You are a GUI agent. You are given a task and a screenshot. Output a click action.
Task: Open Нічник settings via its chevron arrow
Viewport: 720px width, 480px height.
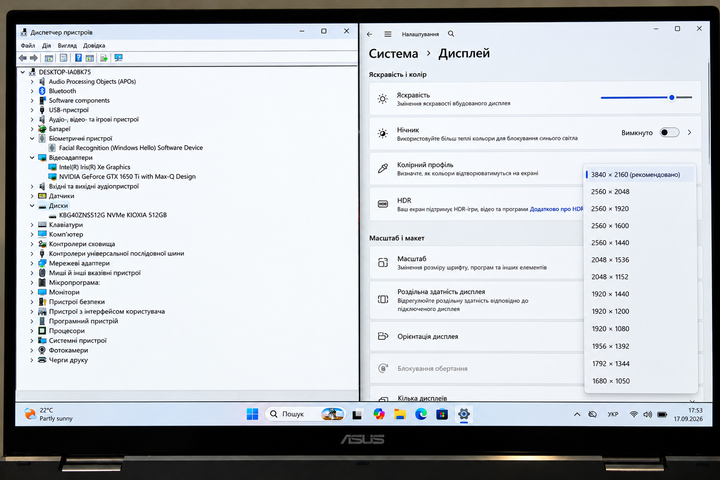tap(689, 132)
